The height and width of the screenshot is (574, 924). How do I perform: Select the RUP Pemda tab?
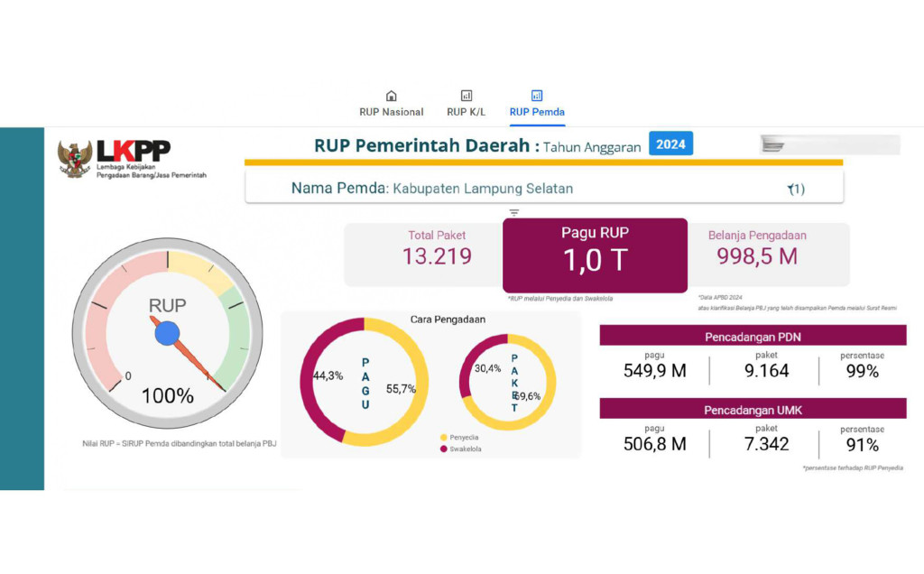pyautogui.click(x=537, y=112)
